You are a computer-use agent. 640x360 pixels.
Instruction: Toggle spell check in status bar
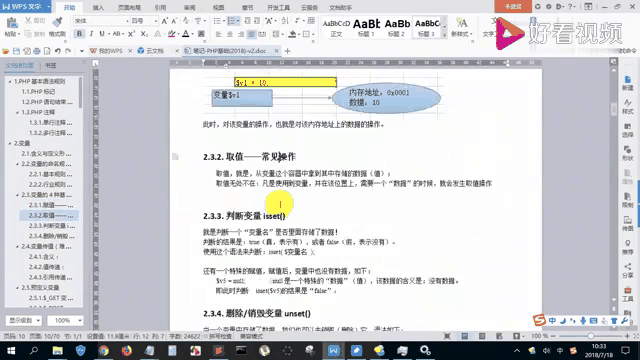coord(218,336)
